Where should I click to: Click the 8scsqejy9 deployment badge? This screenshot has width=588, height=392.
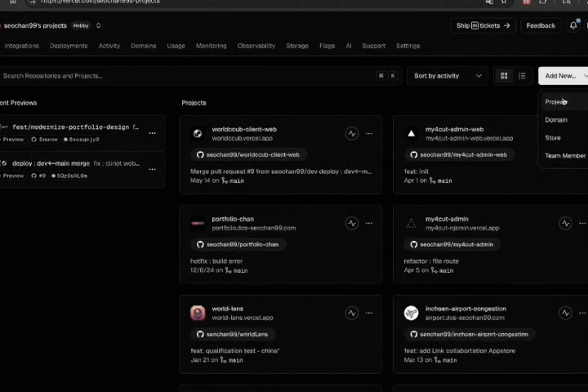pyautogui.click(x=82, y=139)
